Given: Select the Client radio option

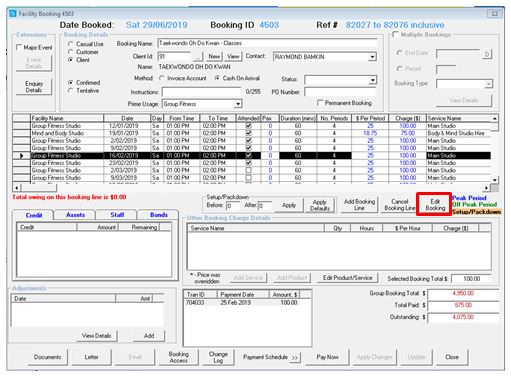Looking at the screenshot, I should (71, 60).
